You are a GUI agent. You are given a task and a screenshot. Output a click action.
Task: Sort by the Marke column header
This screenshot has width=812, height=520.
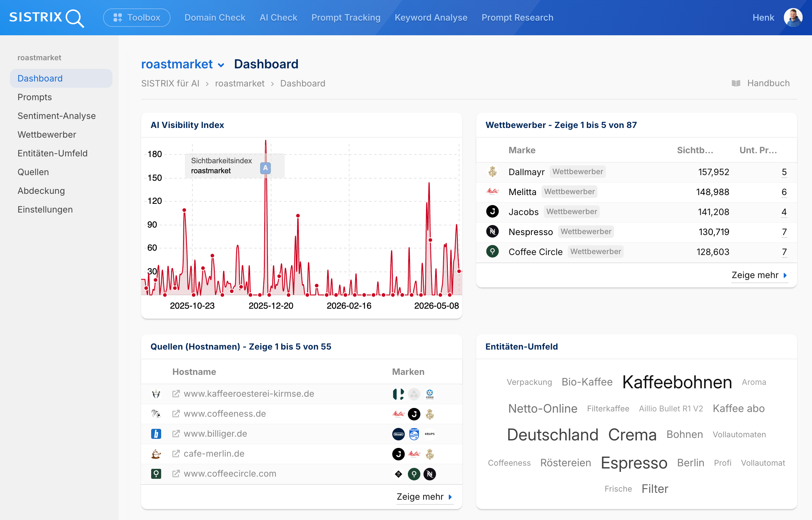(x=522, y=150)
